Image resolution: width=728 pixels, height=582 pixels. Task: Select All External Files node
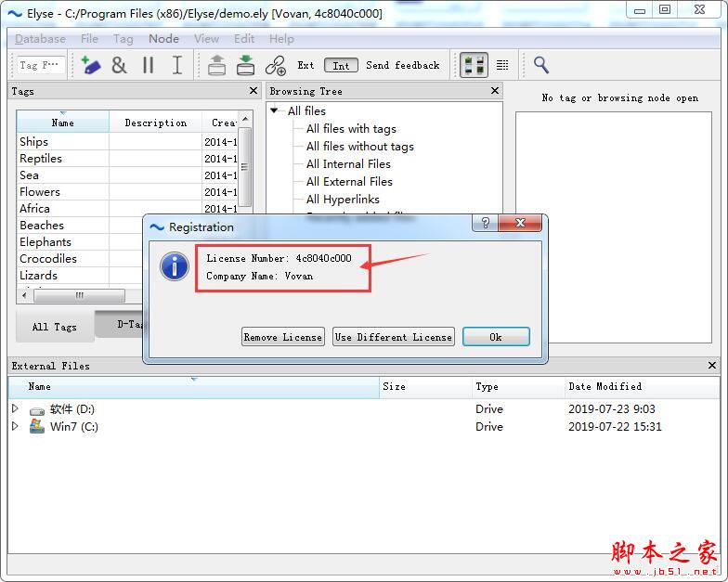point(349,182)
